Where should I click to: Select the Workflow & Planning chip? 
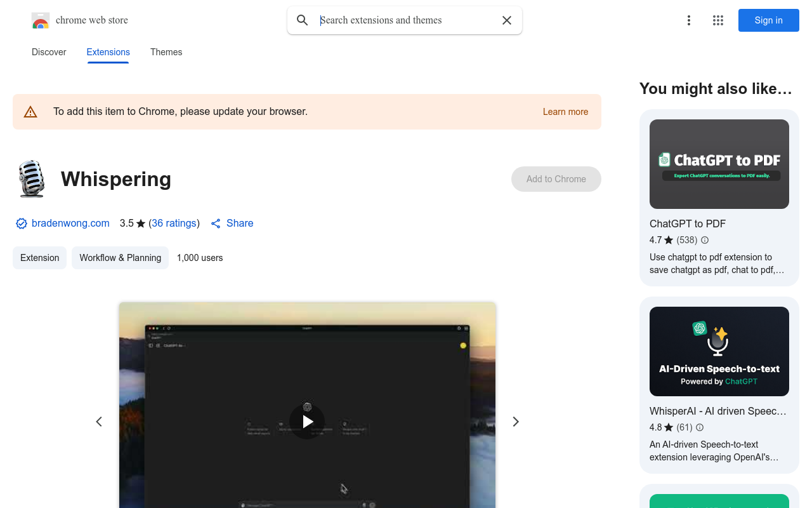pyautogui.click(x=120, y=258)
